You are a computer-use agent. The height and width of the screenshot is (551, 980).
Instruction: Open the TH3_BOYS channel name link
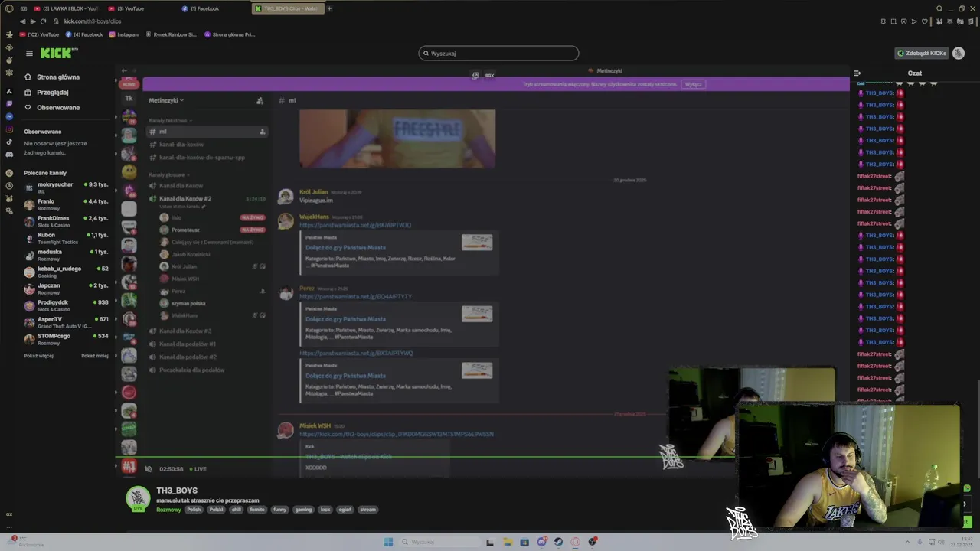pos(177,491)
